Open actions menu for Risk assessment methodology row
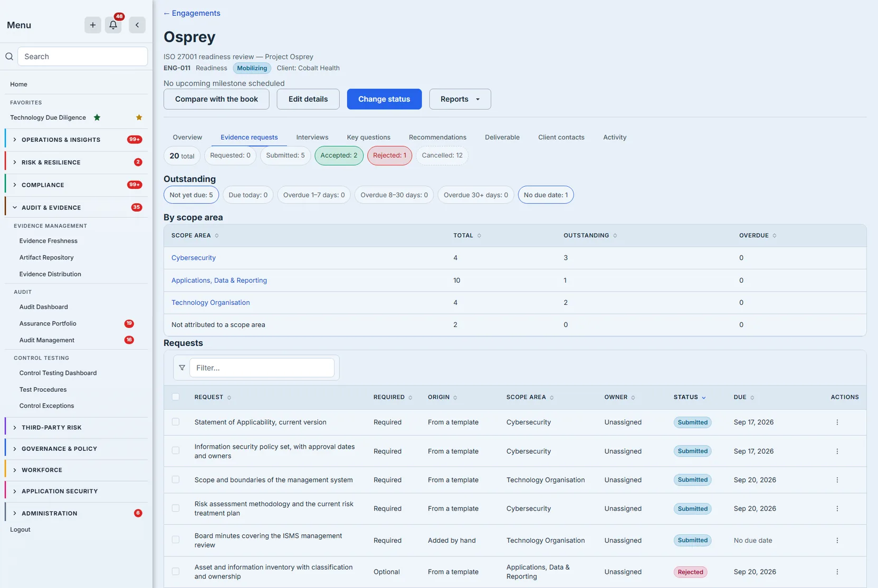 [x=837, y=509]
